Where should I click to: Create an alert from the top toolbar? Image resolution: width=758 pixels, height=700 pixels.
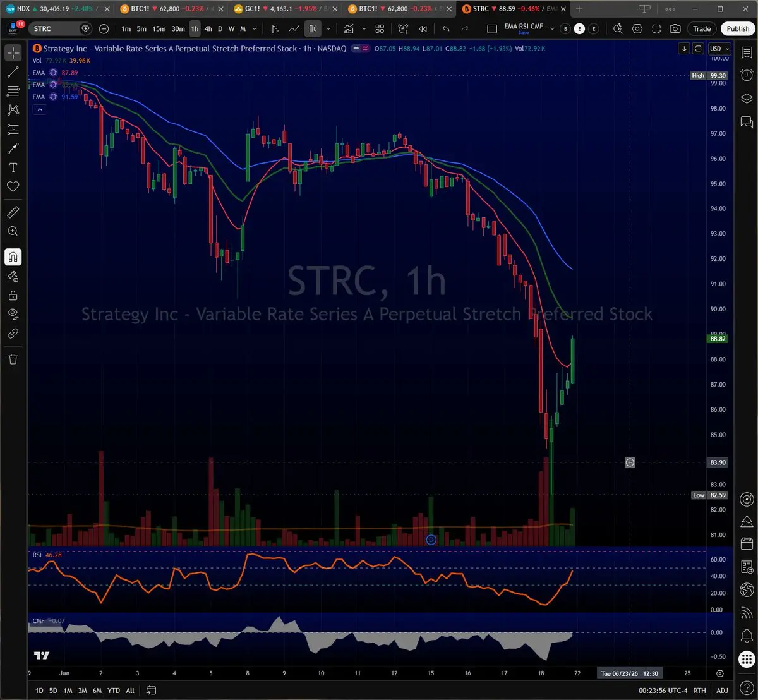click(404, 29)
